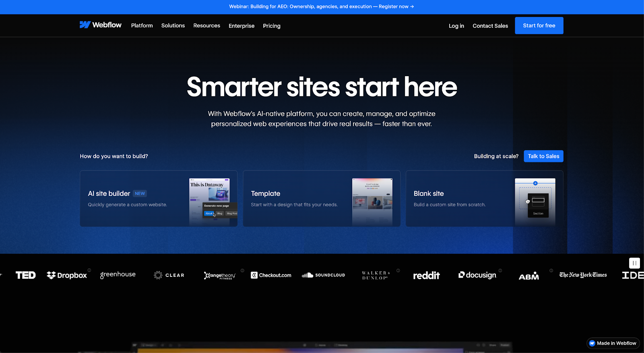The height and width of the screenshot is (353, 644).
Task: Click the 'Building at scale?' text
Action: coord(496,156)
